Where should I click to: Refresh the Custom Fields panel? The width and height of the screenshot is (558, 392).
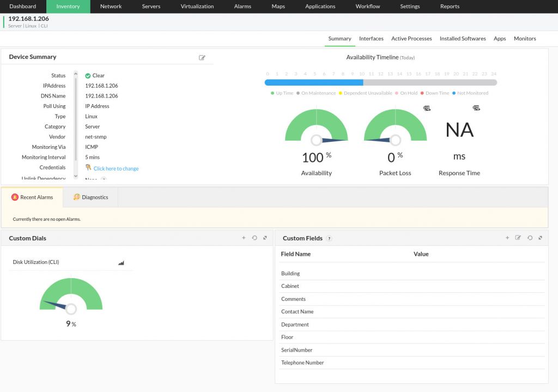[x=529, y=238]
